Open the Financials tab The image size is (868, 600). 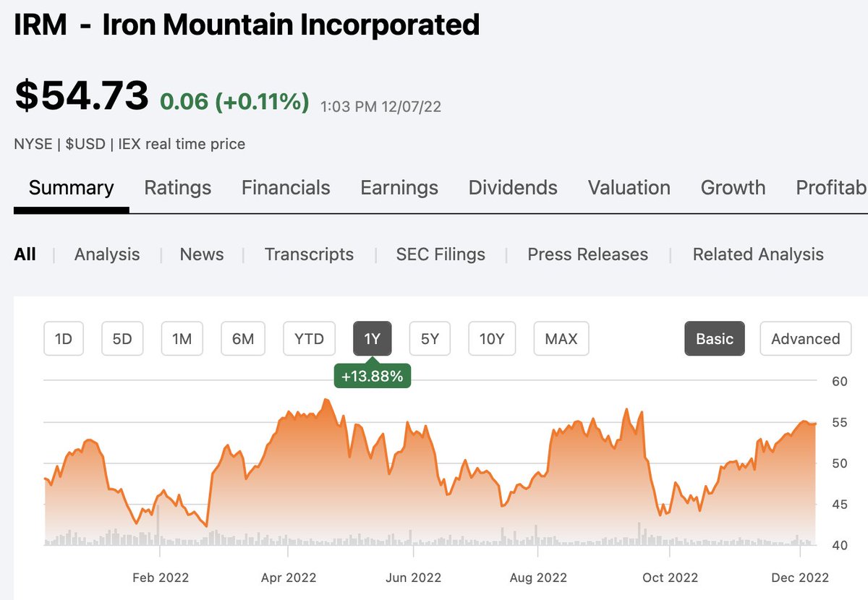point(286,188)
